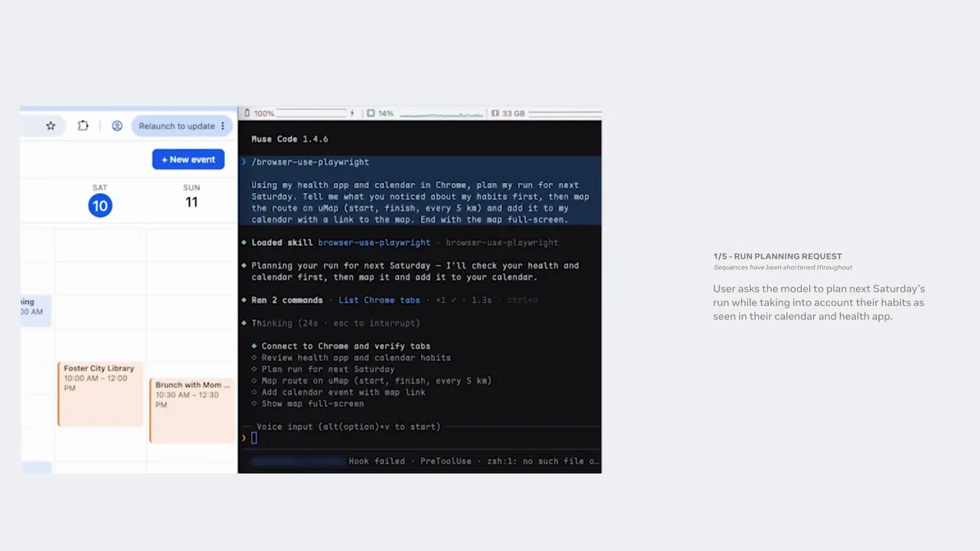Click the battery 100% indicator icon
This screenshot has width=980, height=551.
tap(247, 113)
